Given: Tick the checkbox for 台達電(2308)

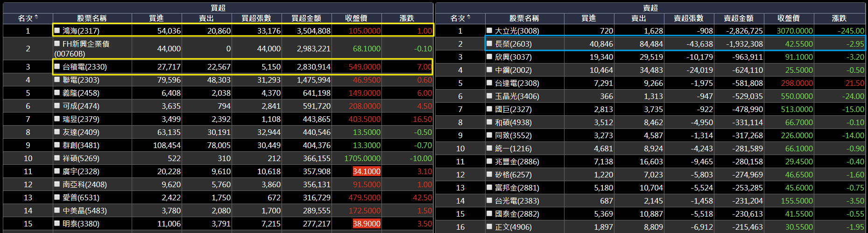Looking at the screenshot, I should pos(489,83).
